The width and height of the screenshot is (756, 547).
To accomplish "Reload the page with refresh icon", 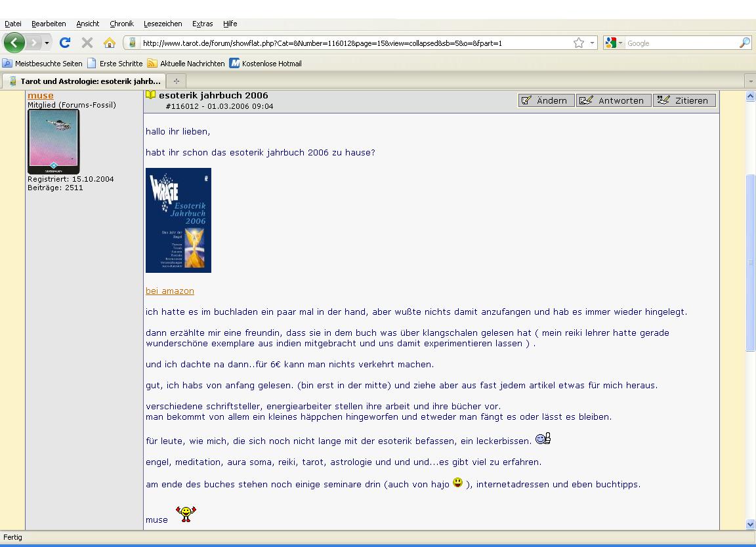I will [65, 43].
